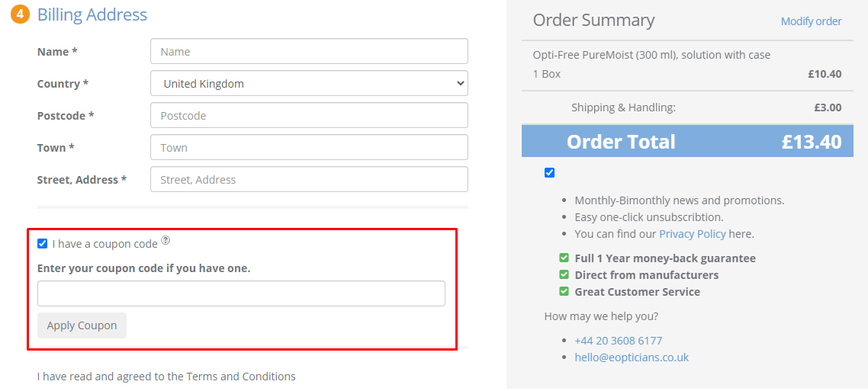Select the Town text field
The width and height of the screenshot is (868, 391).
(309, 148)
